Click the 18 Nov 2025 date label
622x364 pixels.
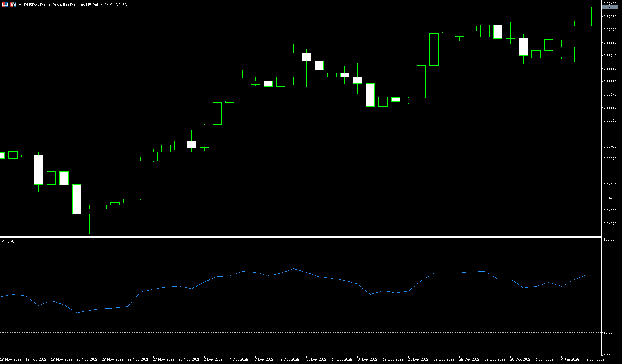click(62, 359)
